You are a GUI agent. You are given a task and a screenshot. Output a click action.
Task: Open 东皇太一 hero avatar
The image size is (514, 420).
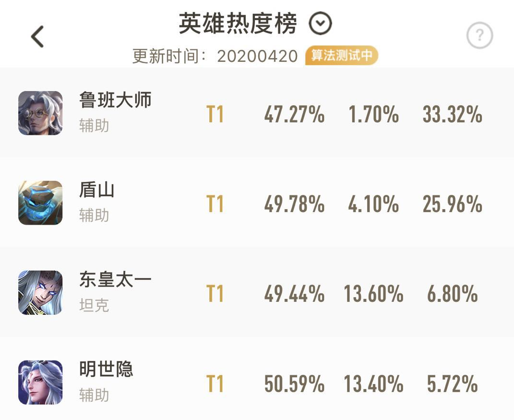pos(40,292)
